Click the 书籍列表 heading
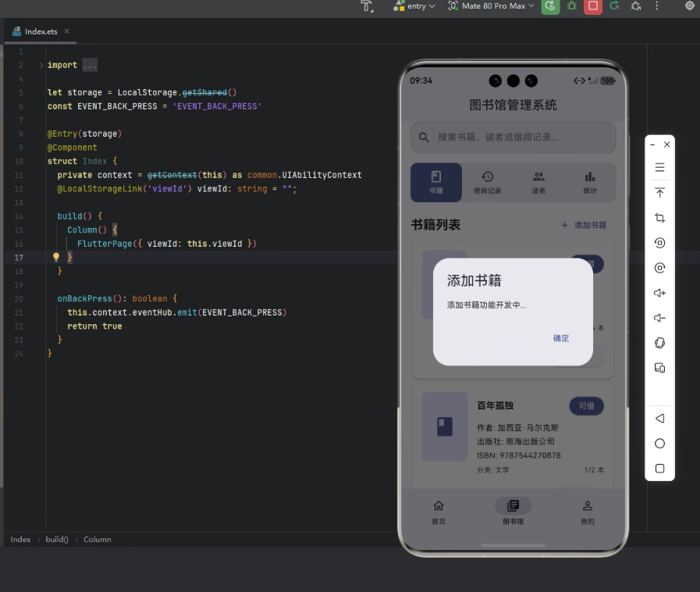 point(435,225)
